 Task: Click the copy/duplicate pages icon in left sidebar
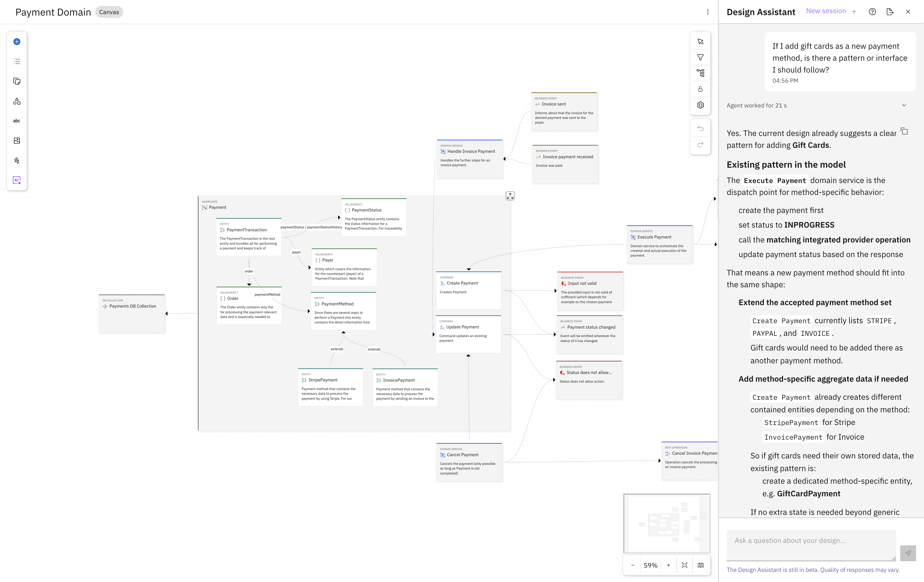coord(17,81)
